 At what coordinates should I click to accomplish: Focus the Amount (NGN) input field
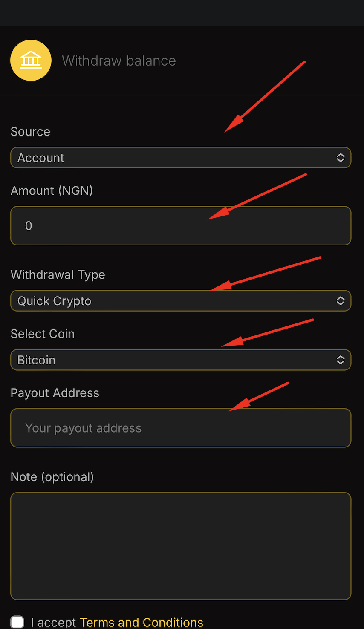181,226
